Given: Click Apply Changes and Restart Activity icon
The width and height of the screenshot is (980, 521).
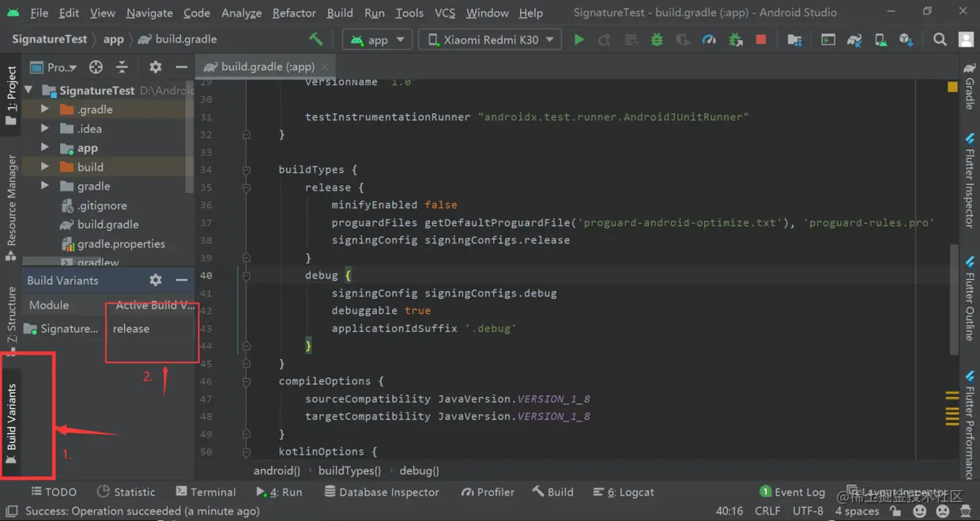Looking at the screenshot, I should point(605,40).
